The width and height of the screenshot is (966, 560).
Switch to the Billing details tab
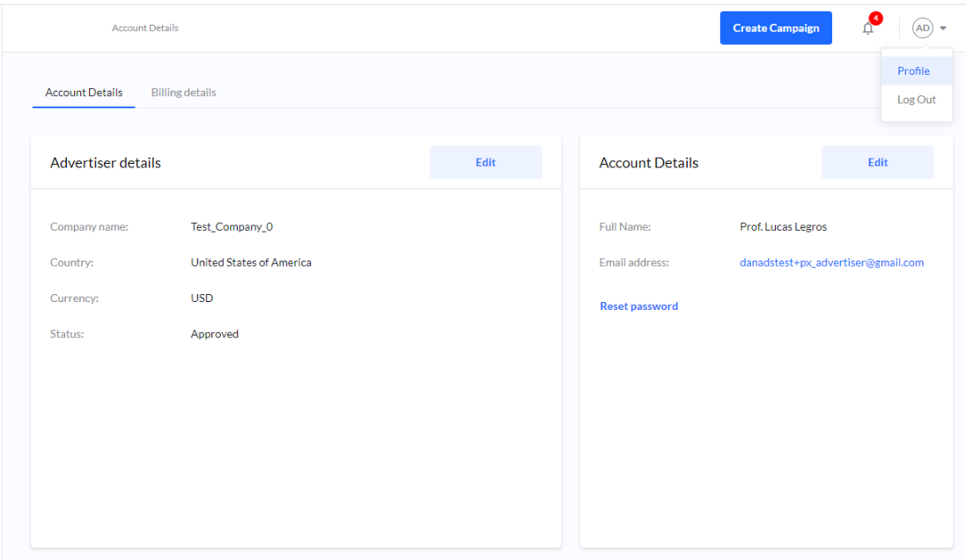[x=183, y=92]
